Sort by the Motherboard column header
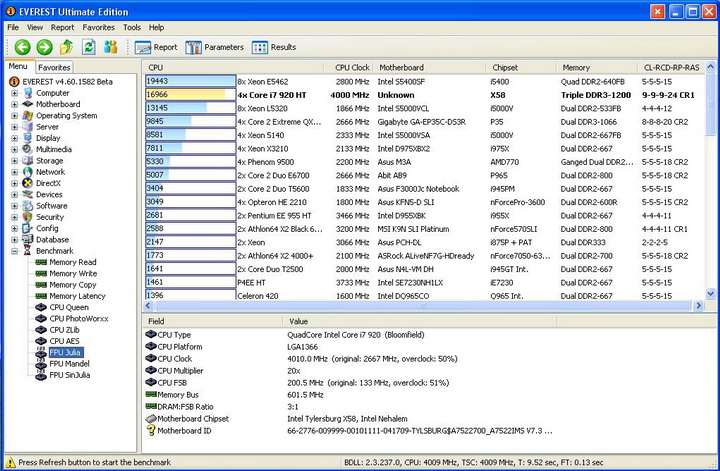The width and height of the screenshot is (720, 471). point(429,67)
